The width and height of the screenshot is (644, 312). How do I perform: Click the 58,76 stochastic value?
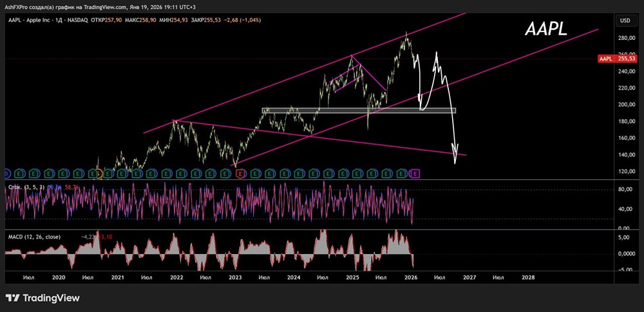click(x=71, y=187)
